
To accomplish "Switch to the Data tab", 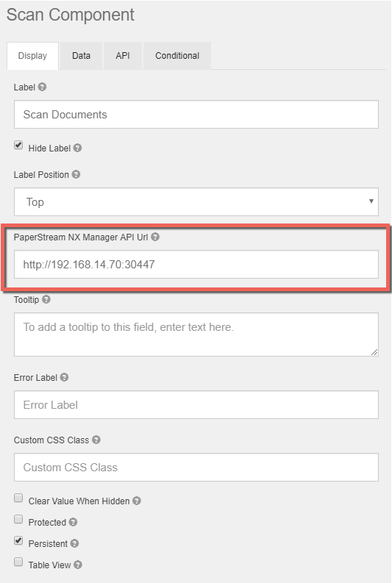I will point(81,56).
